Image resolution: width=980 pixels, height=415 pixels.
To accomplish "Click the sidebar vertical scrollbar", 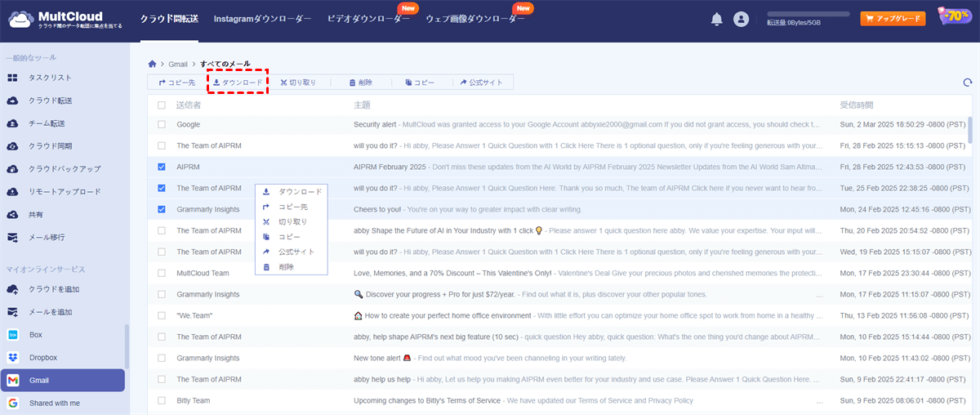I will coord(127,347).
